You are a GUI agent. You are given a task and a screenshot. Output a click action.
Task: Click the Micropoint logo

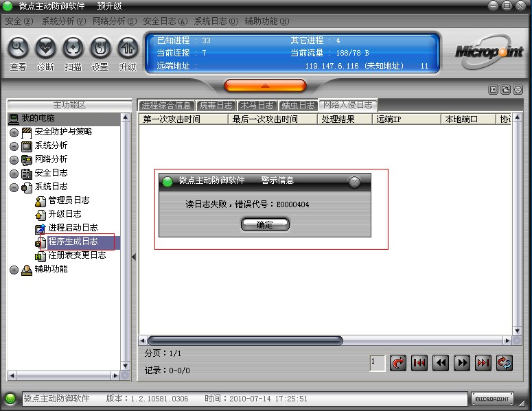pos(489,52)
